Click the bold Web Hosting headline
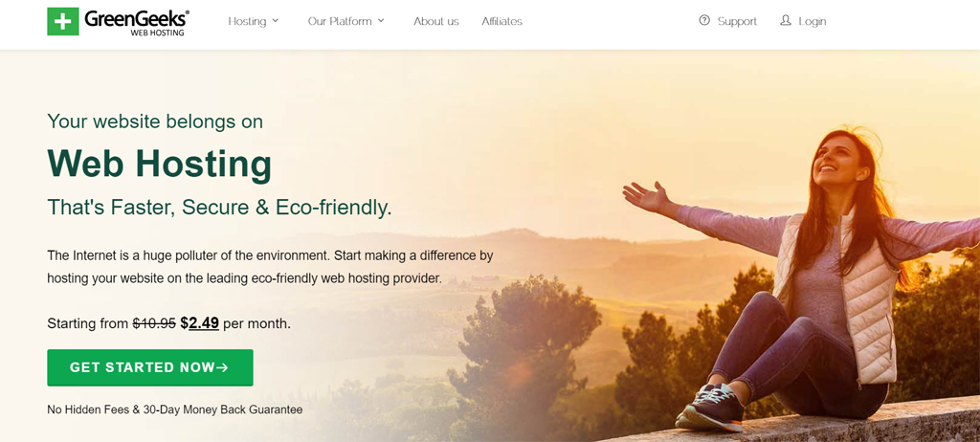The height and width of the screenshot is (442, 980). (x=160, y=164)
